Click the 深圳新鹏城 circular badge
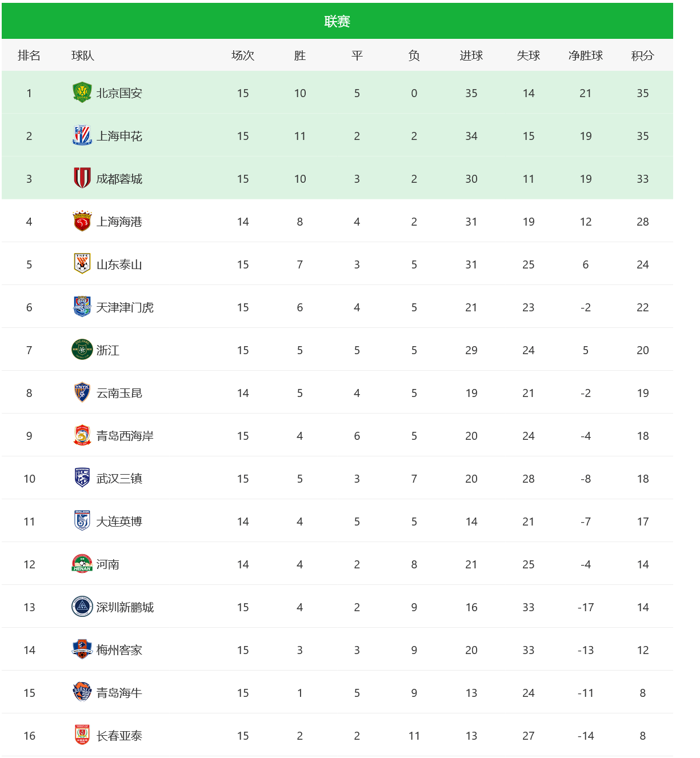 pyautogui.click(x=82, y=607)
